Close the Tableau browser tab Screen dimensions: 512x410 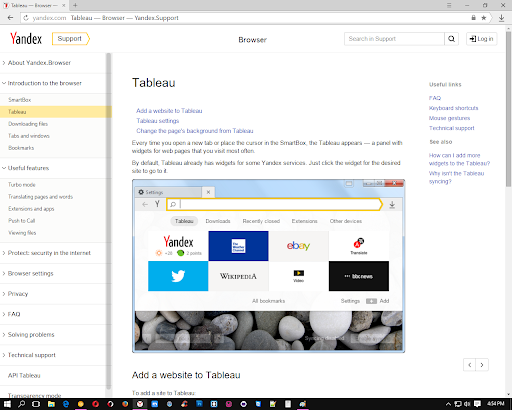pyautogui.click(x=64, y=6)
